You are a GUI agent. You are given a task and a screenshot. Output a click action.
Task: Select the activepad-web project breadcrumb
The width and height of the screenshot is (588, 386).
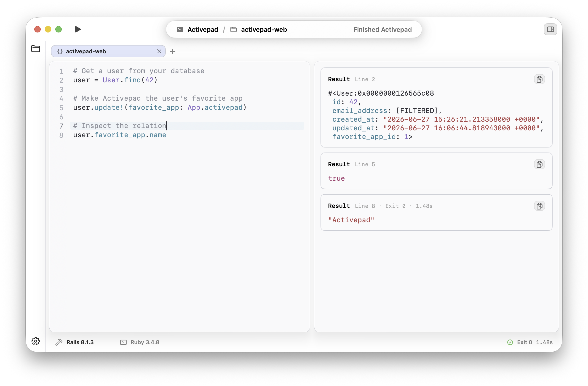click(x=264, y=30)
